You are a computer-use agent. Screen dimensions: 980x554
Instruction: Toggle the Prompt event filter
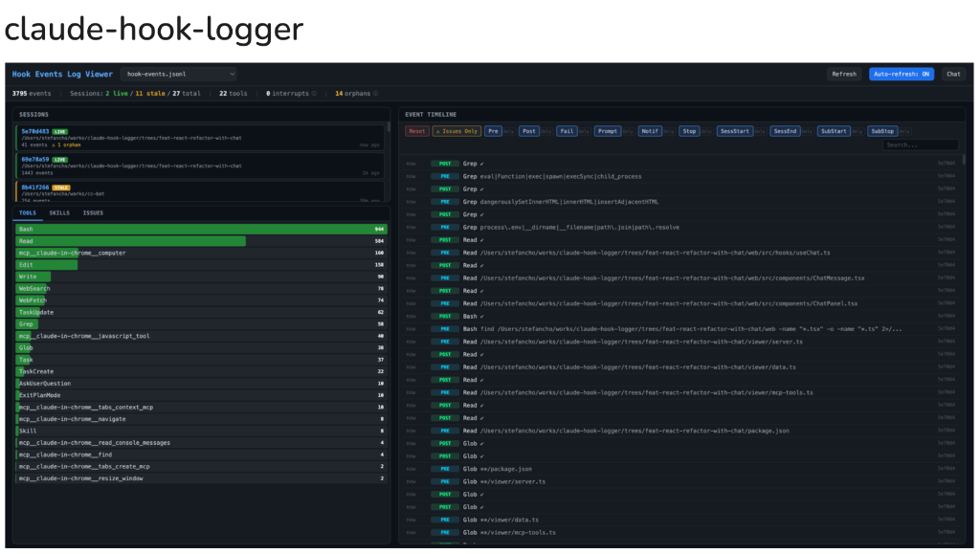[607, 131]
